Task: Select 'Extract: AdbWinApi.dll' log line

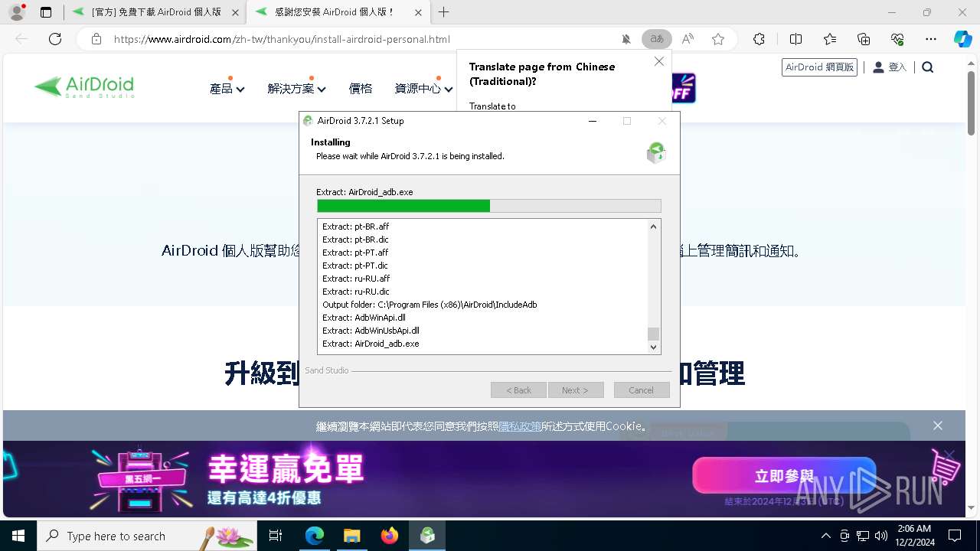Action: (x=364, y=318)
